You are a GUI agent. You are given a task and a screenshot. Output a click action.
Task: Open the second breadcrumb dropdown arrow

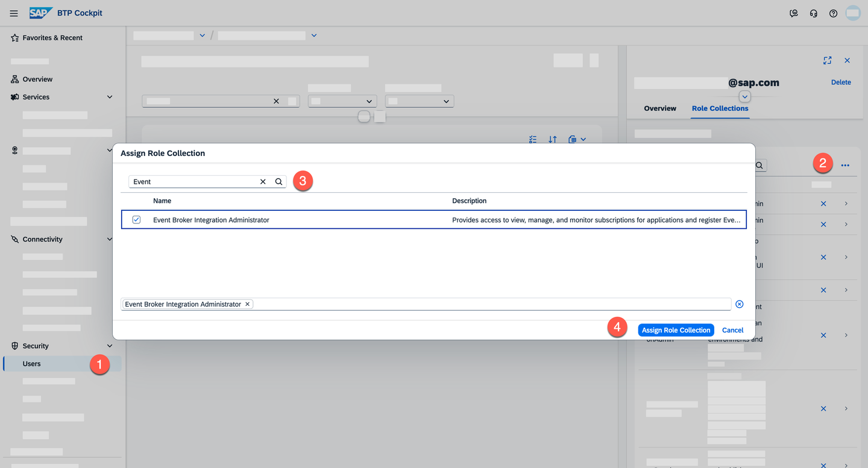pyautogui.click(x=314, y=36)
